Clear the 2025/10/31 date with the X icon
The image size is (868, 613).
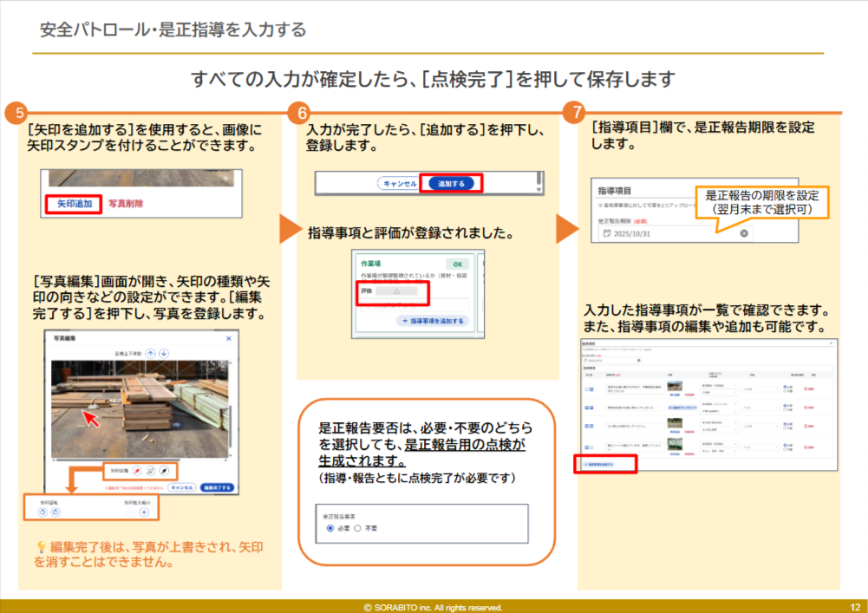pos(743,234)
